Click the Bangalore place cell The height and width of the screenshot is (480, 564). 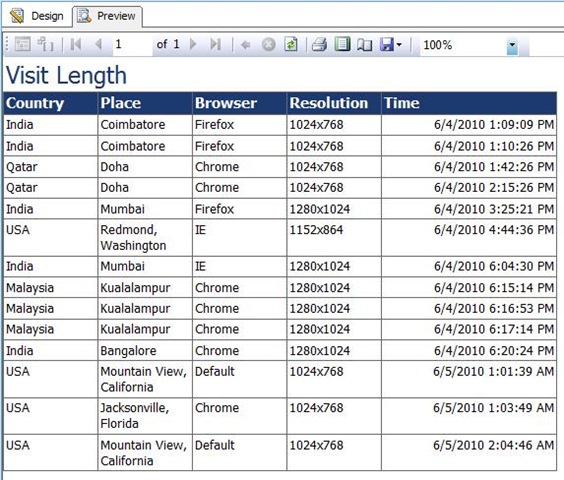click(x=145, y=350)
